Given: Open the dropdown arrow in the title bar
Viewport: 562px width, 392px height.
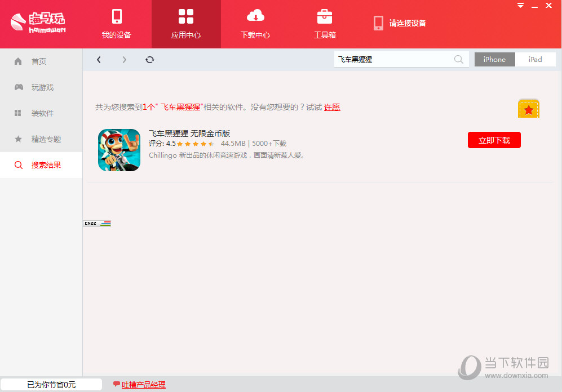Looking at the screenshot, I should pyautogui.click(x=520, y=5).
